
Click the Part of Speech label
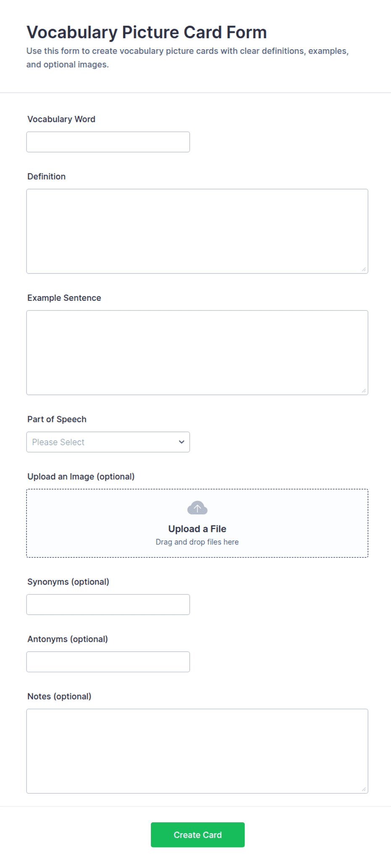57,419
